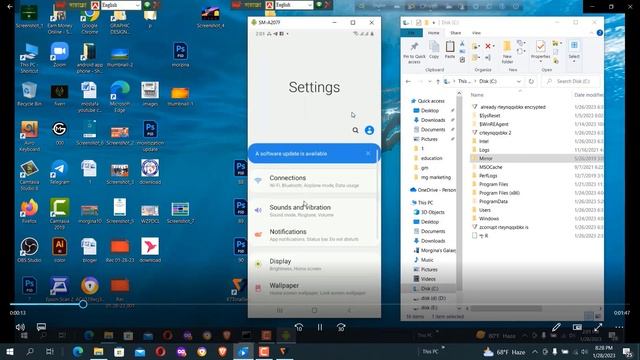Click the Explorer up one level arrow
The height and width of the screenshot is (360, 640).
click(x=438, y=81)
